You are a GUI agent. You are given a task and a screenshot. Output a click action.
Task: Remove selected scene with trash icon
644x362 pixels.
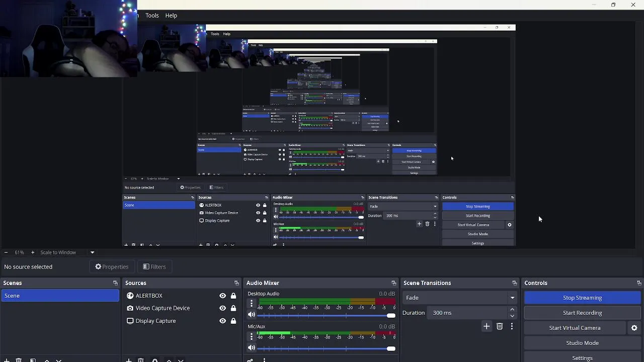19,360
